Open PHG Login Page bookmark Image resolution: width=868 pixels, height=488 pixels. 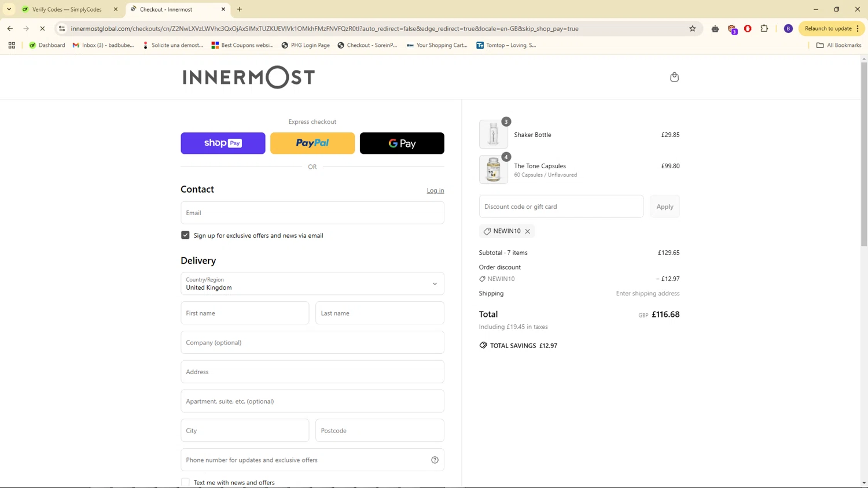click(x=306, y=45)
